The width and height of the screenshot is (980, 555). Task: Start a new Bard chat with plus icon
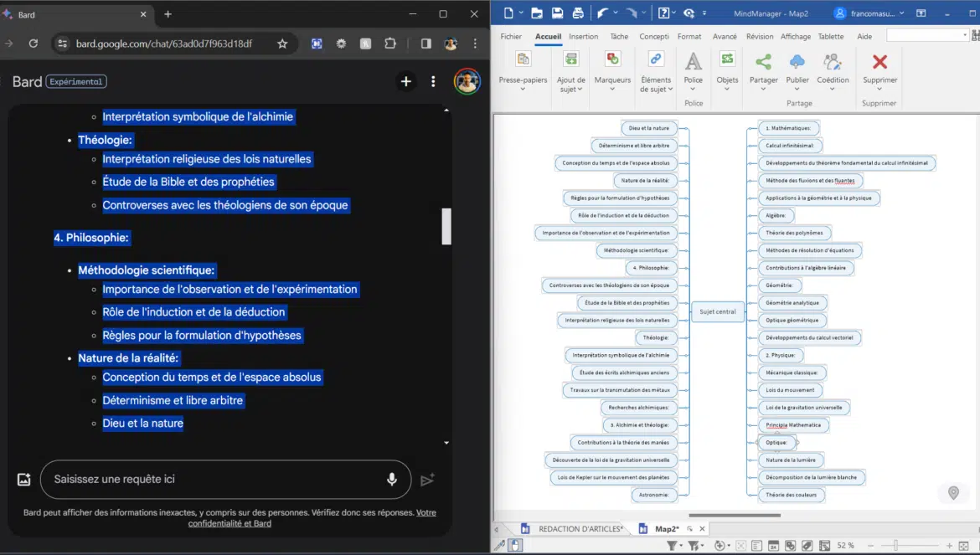click(405, 81)
